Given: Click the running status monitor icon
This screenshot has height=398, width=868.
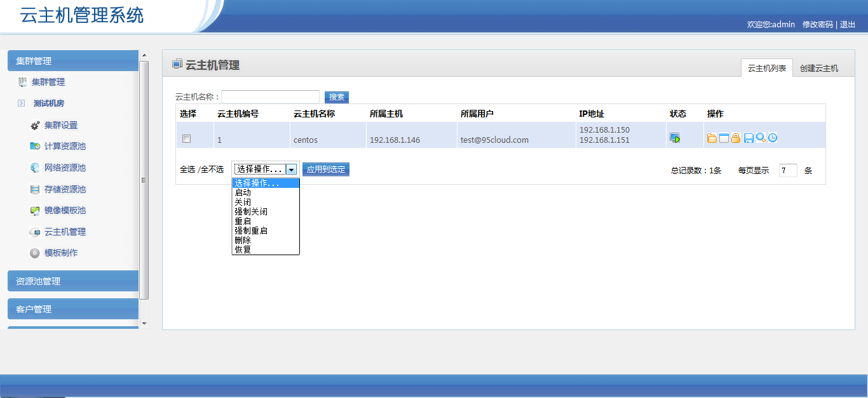Looking at the screenshot, I should coord(675,138).
